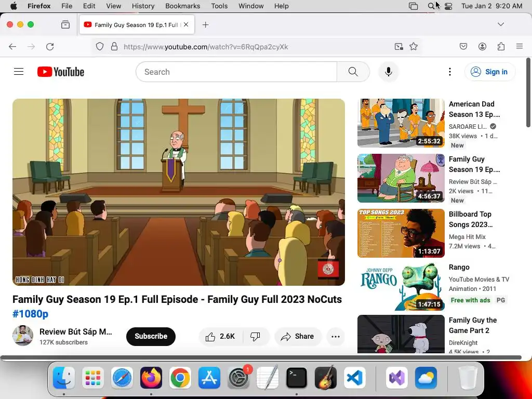Click the vertical page scrollbar
This screenshot has height=399, width=532.
[528, 92]
